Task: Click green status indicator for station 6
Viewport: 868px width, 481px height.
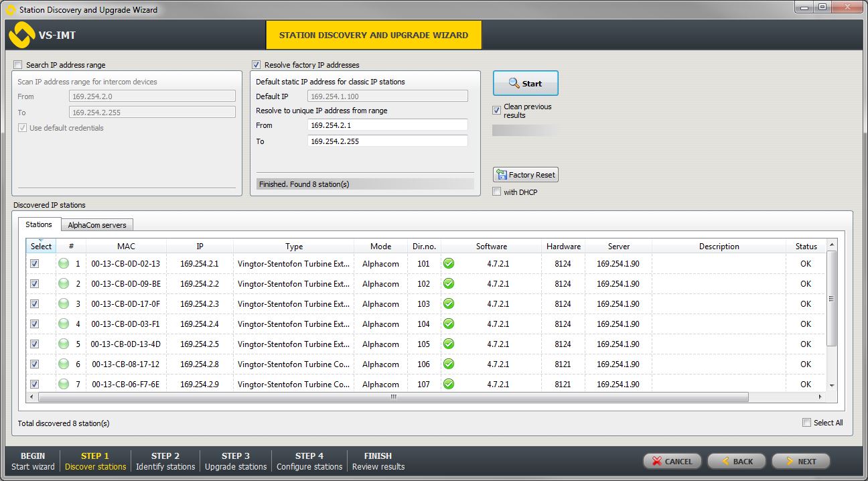Action: (x=64, y=364)
